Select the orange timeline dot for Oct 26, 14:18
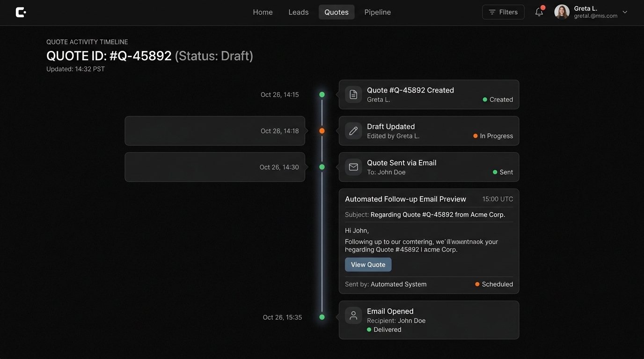This screenshot has height=359, width=644. tap(322, 131)
